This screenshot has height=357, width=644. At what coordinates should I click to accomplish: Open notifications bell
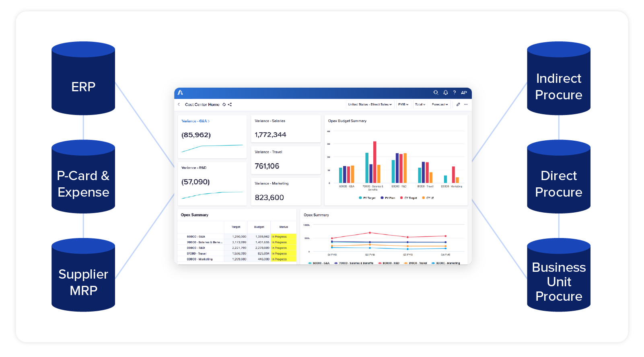coord(446,93)
